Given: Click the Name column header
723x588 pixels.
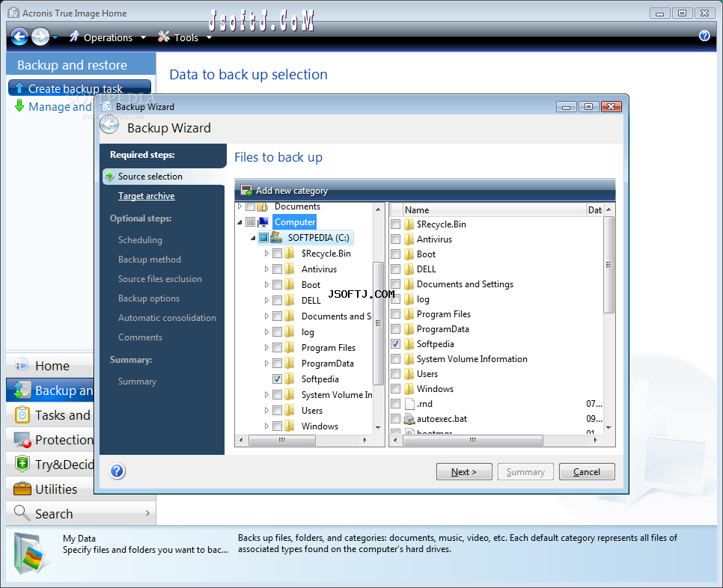Looking at the screenshot, I should click(x=494, y=209).
